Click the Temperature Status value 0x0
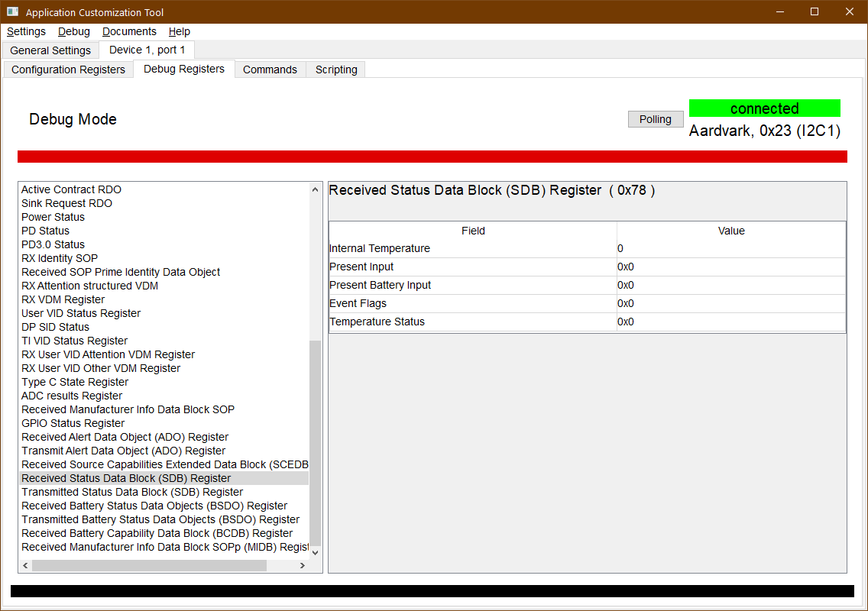 731,322
